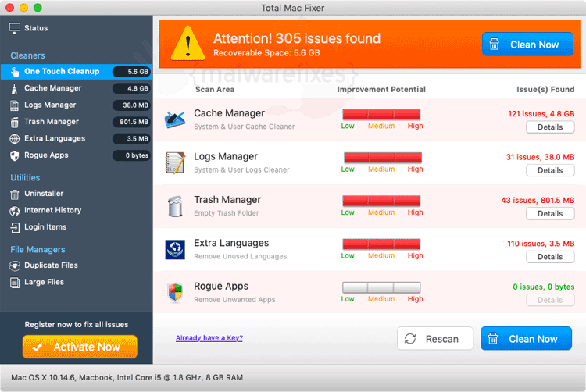The height and width of the screenshot is (392, 586).
Task: Open the Internet History utility
Action: pos(77,210)
